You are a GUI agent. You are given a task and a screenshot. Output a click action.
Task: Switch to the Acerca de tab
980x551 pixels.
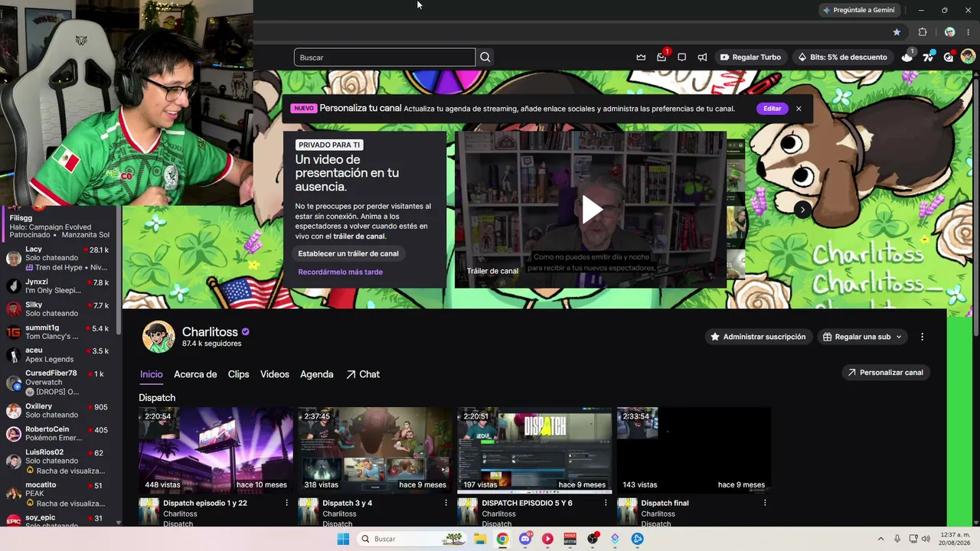pos(195,374)
